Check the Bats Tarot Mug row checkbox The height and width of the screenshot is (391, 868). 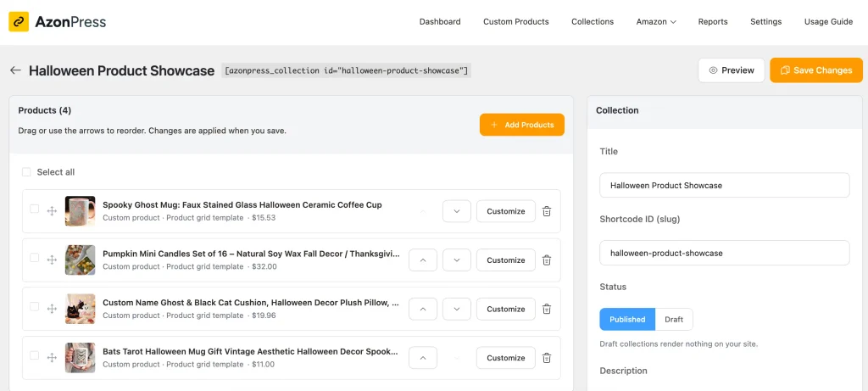(34, 355)
